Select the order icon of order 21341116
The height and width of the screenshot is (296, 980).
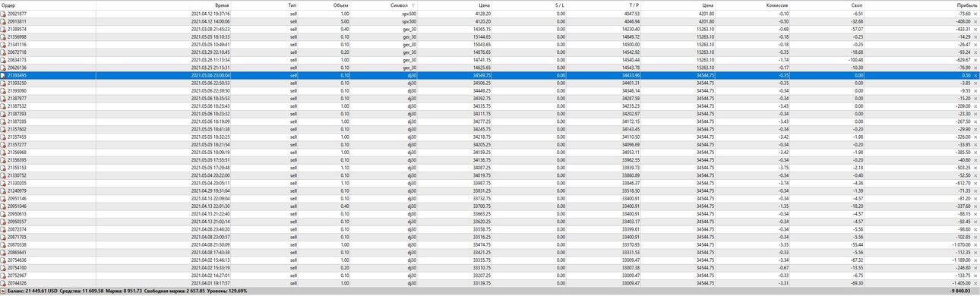(x=4, y=44)
